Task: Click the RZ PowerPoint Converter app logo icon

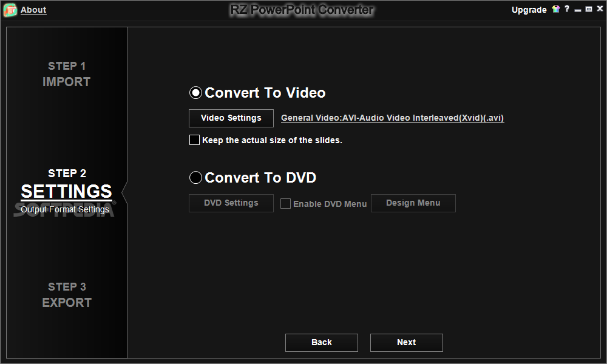Action: point(10,10)
